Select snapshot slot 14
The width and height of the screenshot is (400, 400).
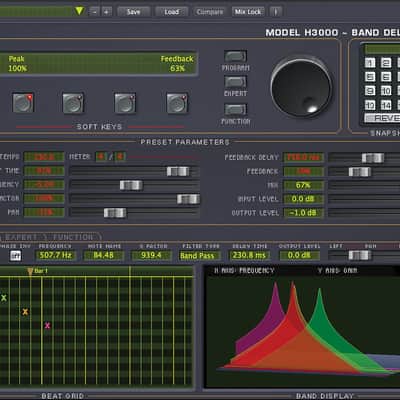pos(386,105)
